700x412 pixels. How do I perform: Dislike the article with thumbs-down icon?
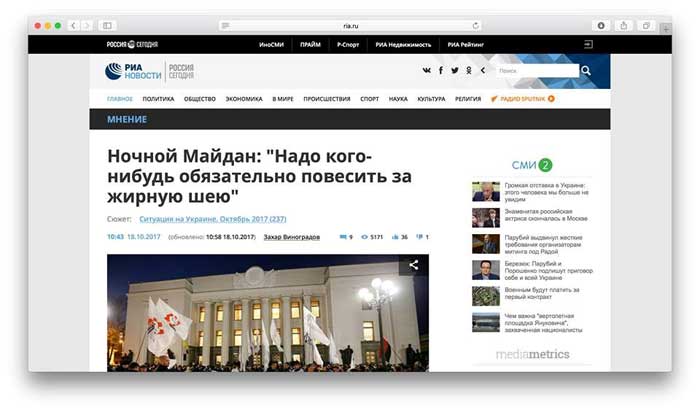[420, 237]
